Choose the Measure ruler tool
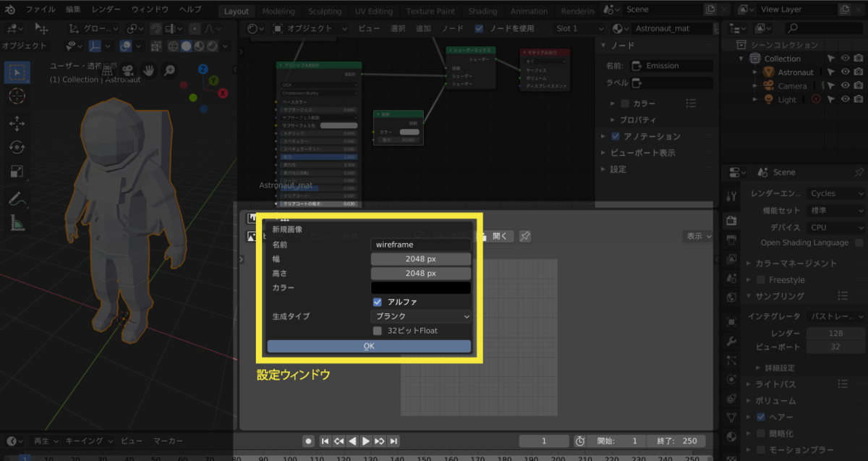868x461 pixels. (x=17, y=223)
